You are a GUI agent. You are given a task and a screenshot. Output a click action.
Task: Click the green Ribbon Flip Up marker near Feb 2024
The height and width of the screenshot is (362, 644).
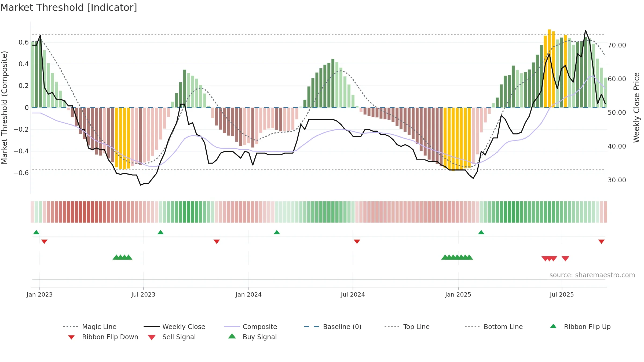pos(277,232)
